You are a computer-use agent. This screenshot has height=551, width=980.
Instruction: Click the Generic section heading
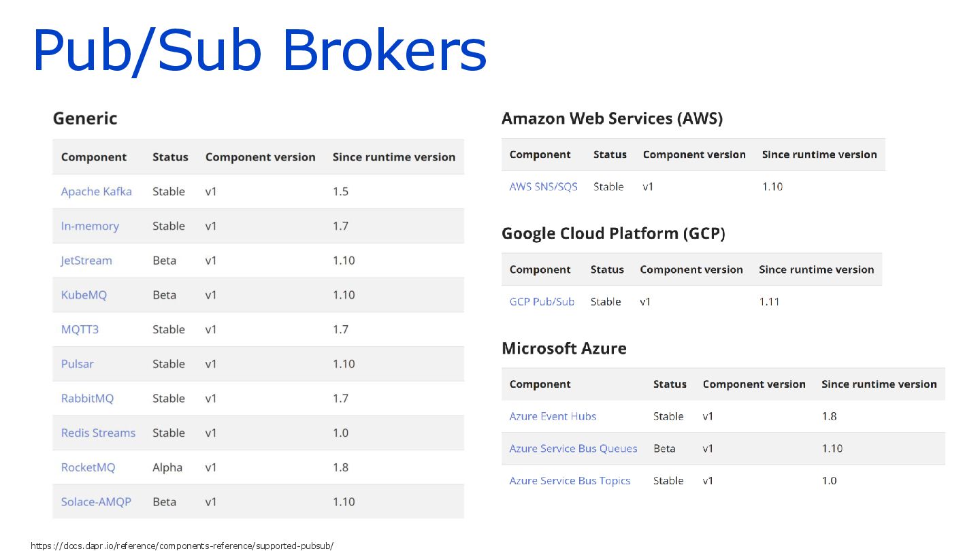85,118
